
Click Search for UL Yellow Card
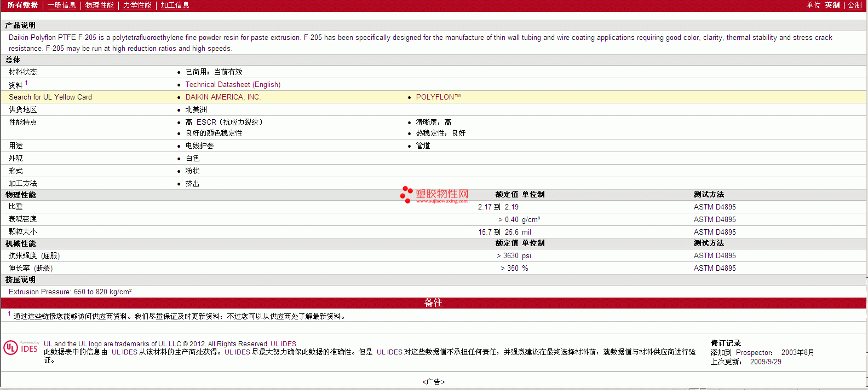click(x=50, y=97)
